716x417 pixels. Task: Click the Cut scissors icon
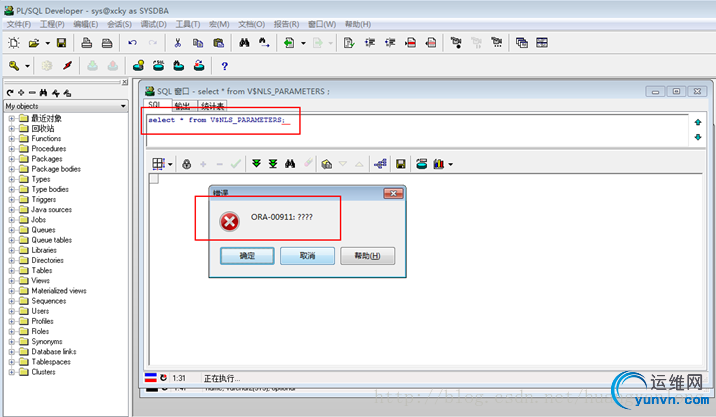click(178, 43)
